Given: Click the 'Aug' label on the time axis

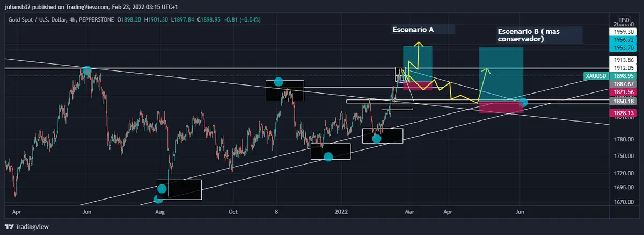Looking at the screenshot, I should pyautogui.click(x=159, y=211).
